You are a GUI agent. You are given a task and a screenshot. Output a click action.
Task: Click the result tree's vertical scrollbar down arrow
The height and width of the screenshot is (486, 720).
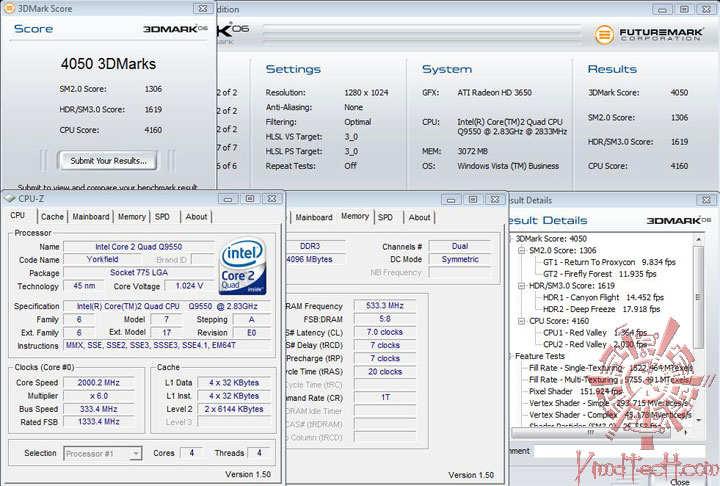click(698, 420)
